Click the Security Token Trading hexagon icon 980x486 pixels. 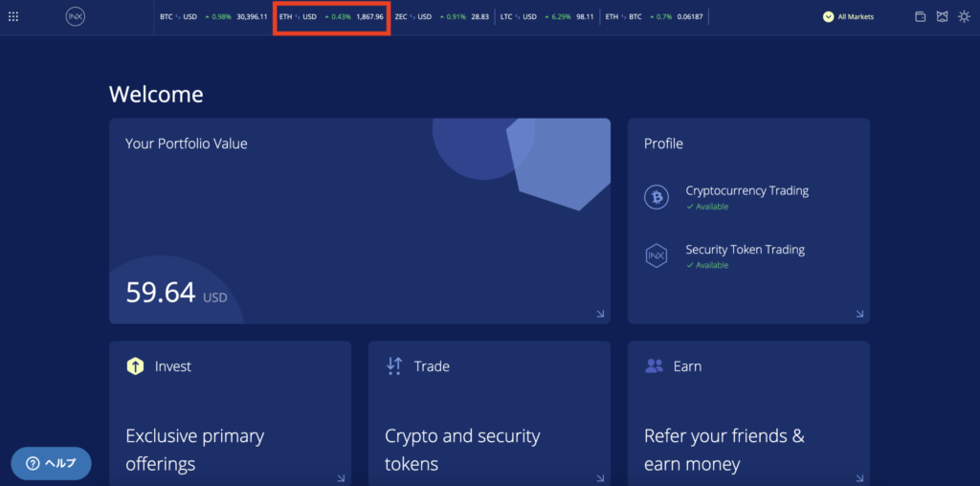point(657,255)
